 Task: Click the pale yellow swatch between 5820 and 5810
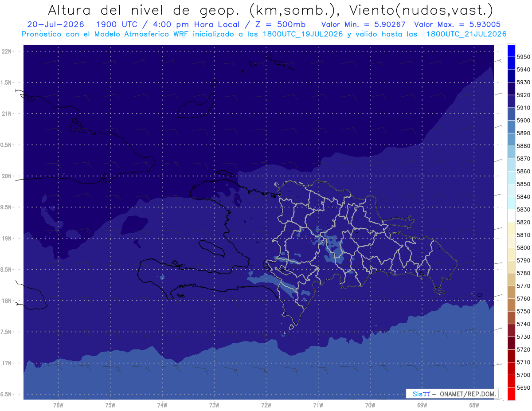pos(511,228)
